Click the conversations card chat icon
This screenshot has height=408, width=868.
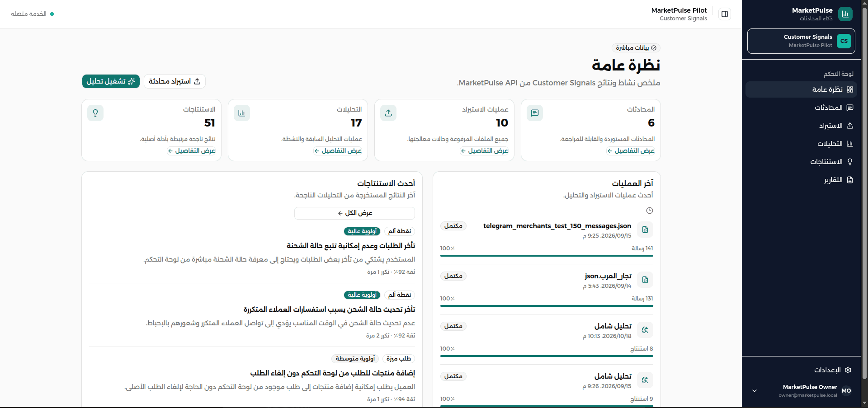coord(535,113)
